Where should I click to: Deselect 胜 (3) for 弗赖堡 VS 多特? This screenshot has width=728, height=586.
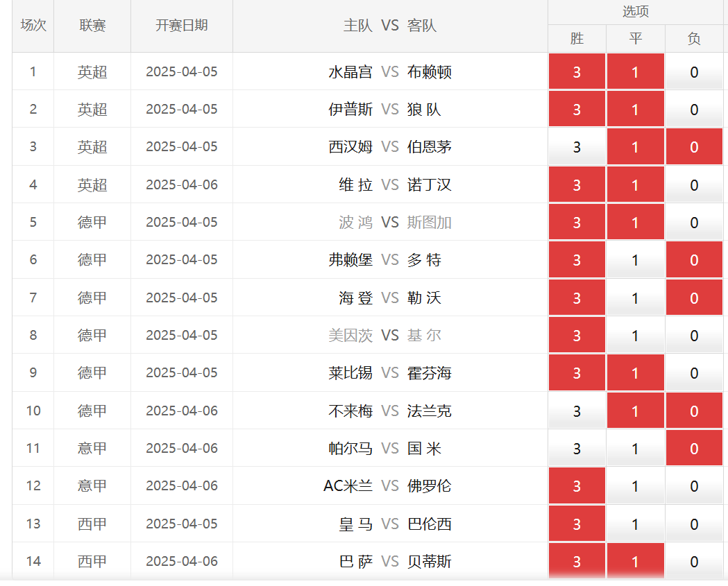point(577,260)
